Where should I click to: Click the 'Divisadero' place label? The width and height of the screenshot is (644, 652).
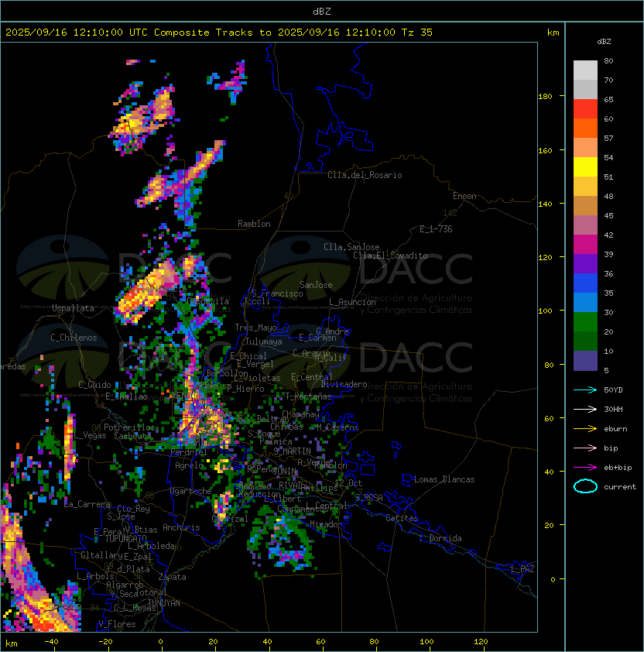point(344,384)
